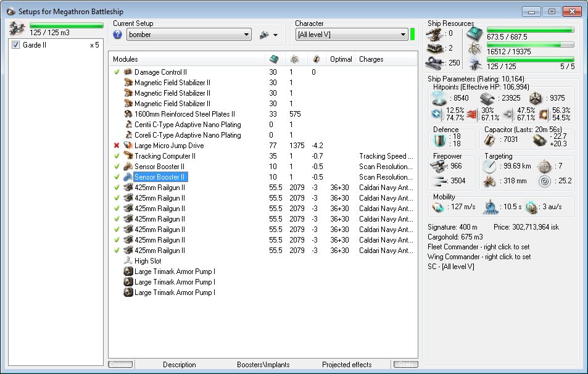Click SC - [All level V] text
Screen dimensions: 588x374
click(x=451, y=267)
